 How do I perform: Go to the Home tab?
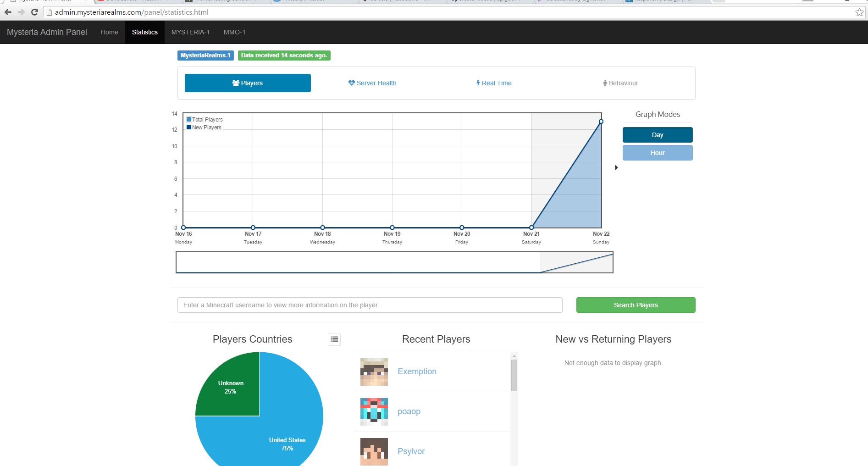tap(109, 32)
